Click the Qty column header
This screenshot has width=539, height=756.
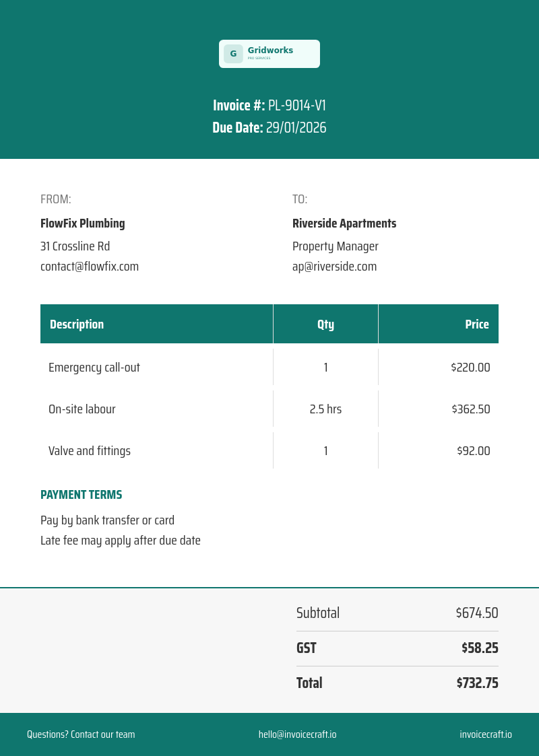(x=325, y=324)
